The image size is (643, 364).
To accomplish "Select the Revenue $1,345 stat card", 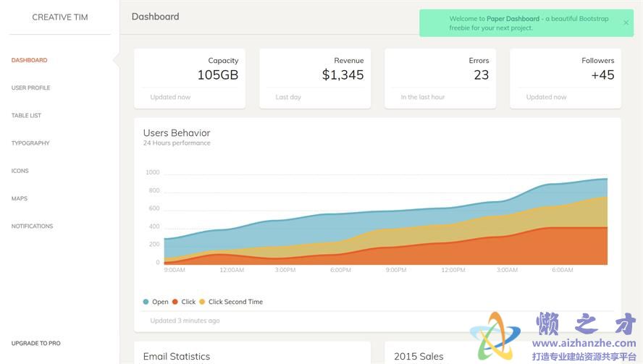I will 315,78.
